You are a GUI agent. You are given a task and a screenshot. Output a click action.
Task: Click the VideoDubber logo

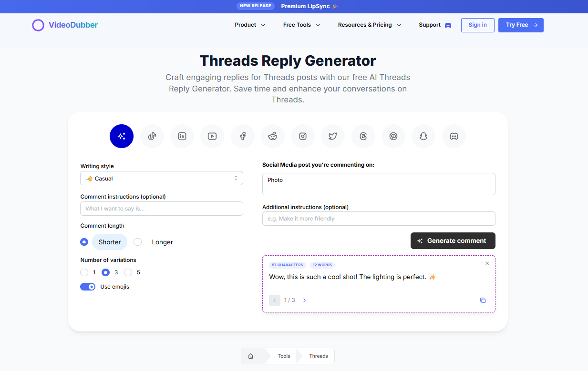[65, 25]
